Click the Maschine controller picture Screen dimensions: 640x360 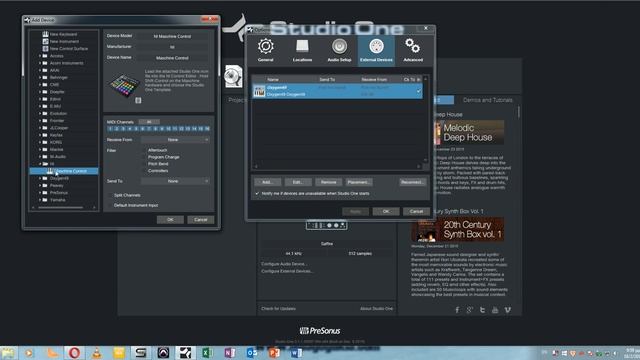tap(124, 85)
